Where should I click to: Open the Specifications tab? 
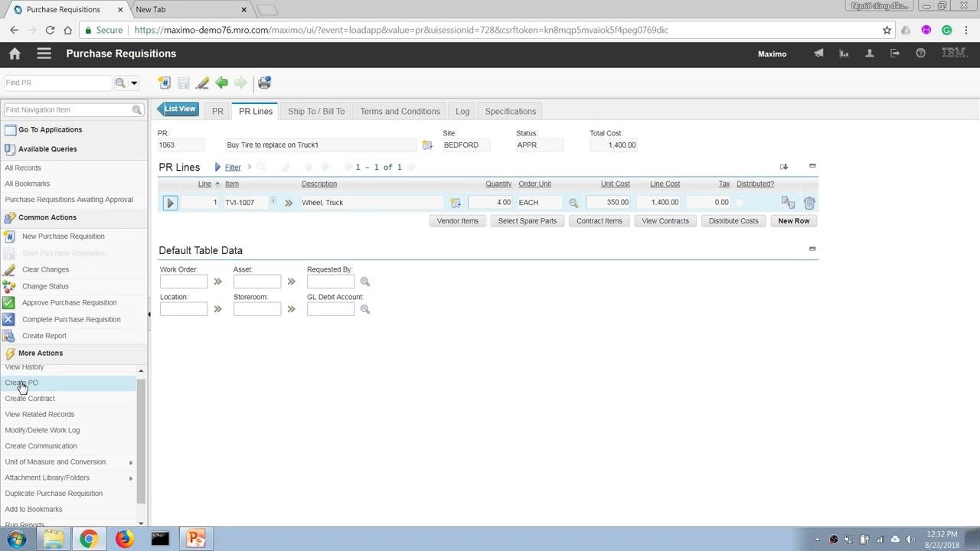tap(510, 111)
